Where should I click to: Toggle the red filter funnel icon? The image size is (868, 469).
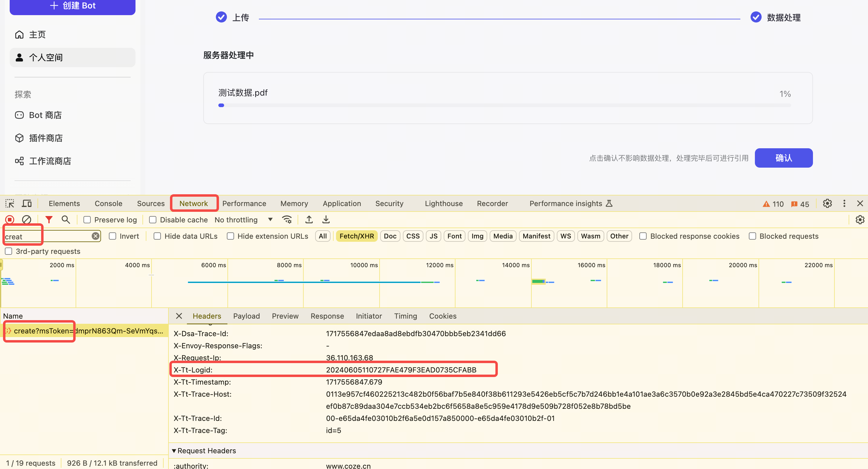click(x=49, y=220)
